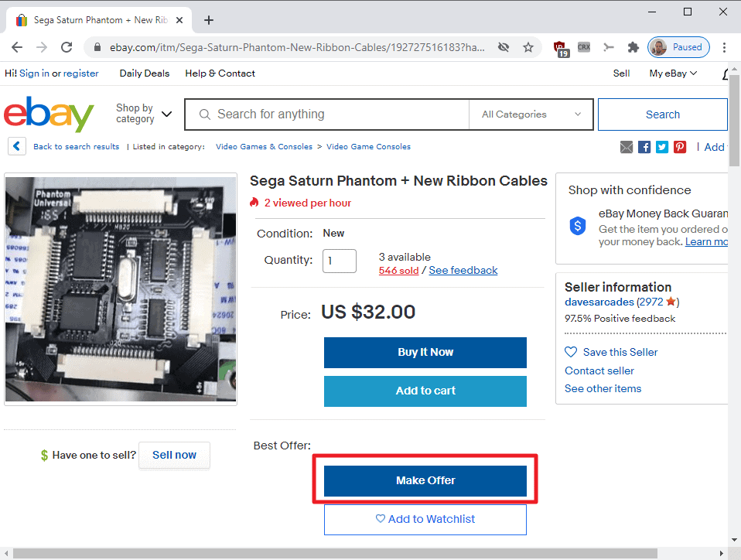
Task: Click the Search for anything field
Action: tap(327, 114)
